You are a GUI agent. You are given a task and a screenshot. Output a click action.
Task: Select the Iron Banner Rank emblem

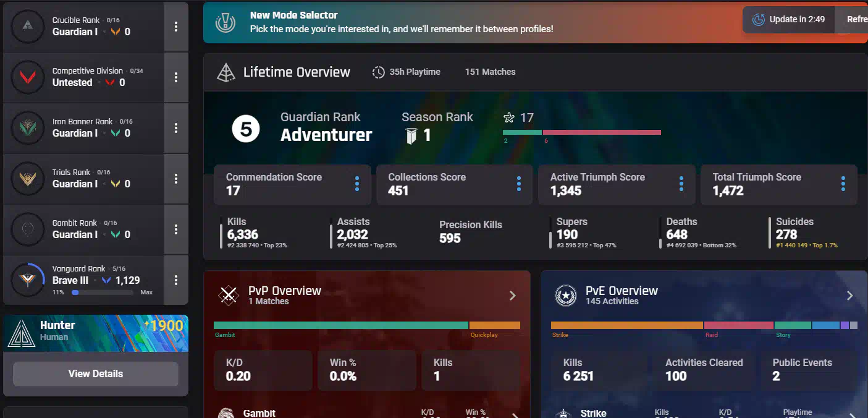click(27, 128)
